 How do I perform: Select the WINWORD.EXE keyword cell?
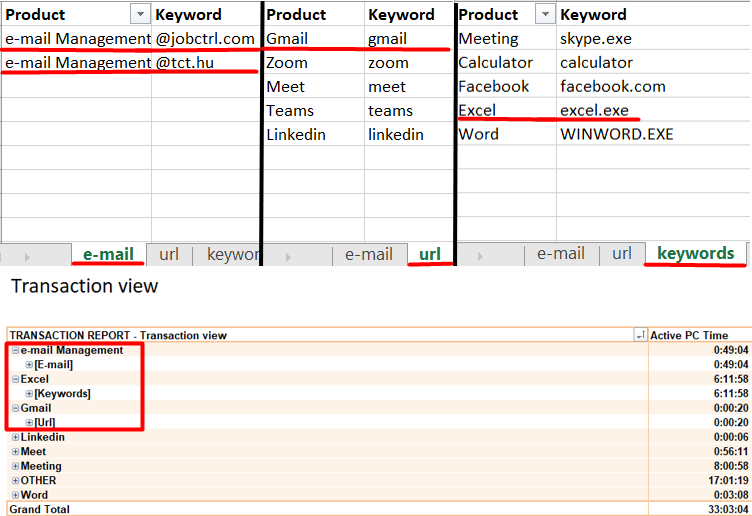(617, 134)
